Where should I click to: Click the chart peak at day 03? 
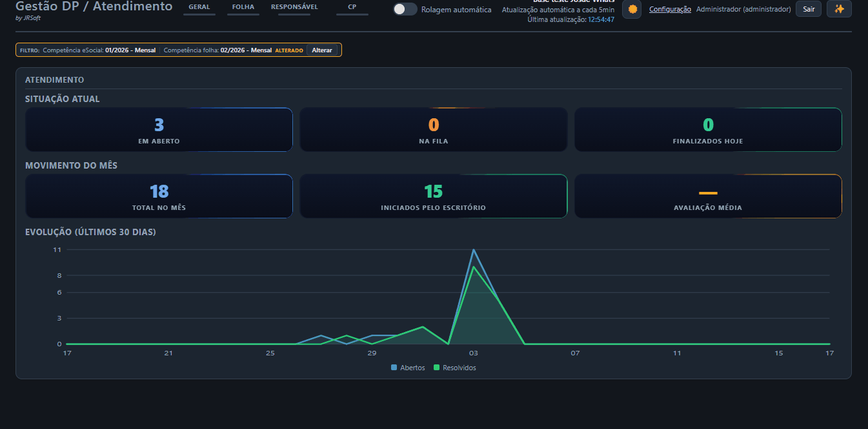click(x=474, y=249)
